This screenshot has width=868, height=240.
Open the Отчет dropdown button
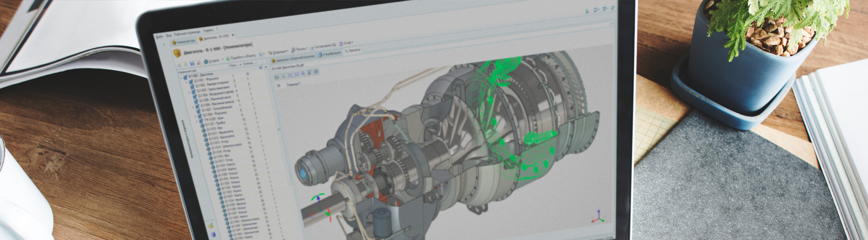346,43
